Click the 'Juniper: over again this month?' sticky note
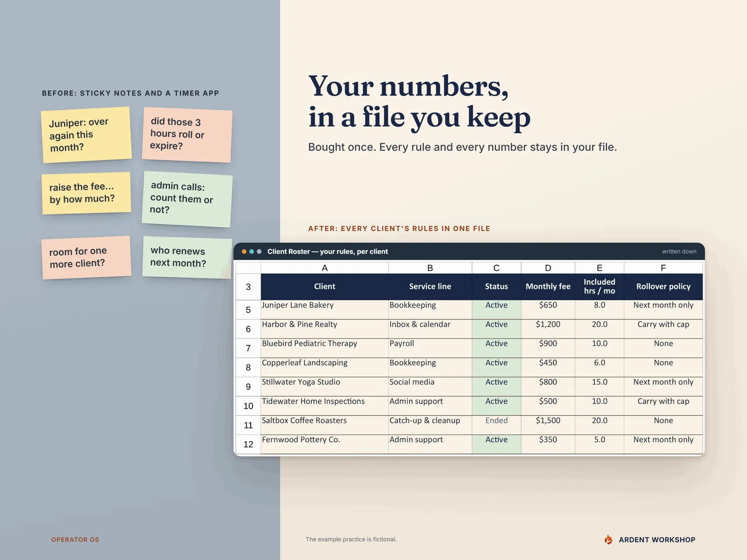 click(x=86, y=135)
